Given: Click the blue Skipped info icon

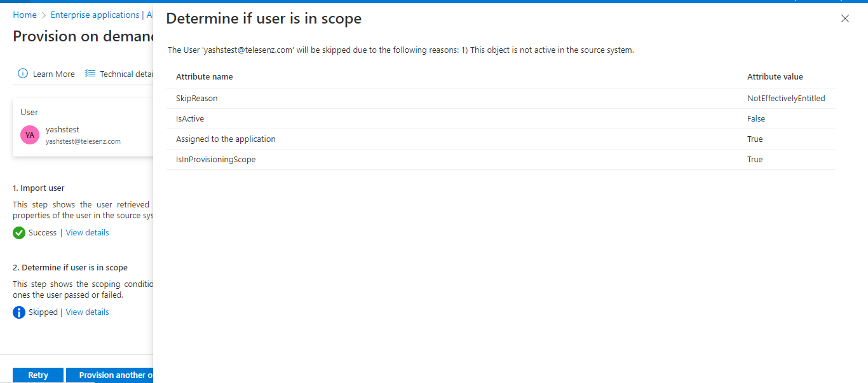Looking at the screenshot, I should point(18,312).
